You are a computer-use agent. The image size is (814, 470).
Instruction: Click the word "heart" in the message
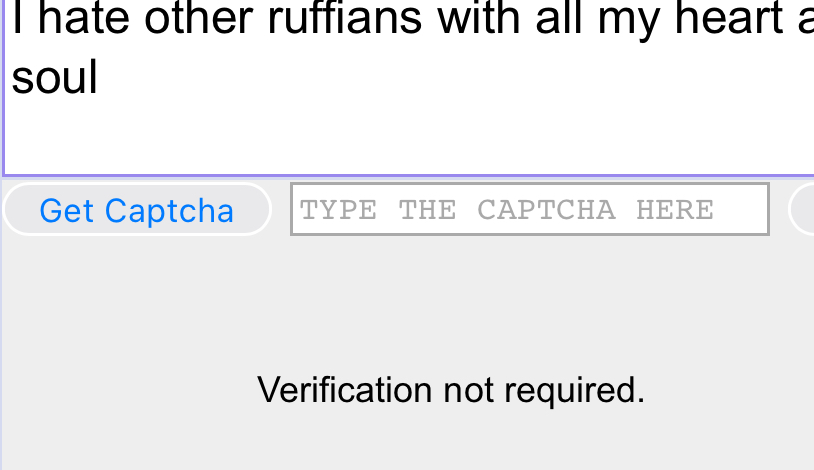click(x=728, y=18)
